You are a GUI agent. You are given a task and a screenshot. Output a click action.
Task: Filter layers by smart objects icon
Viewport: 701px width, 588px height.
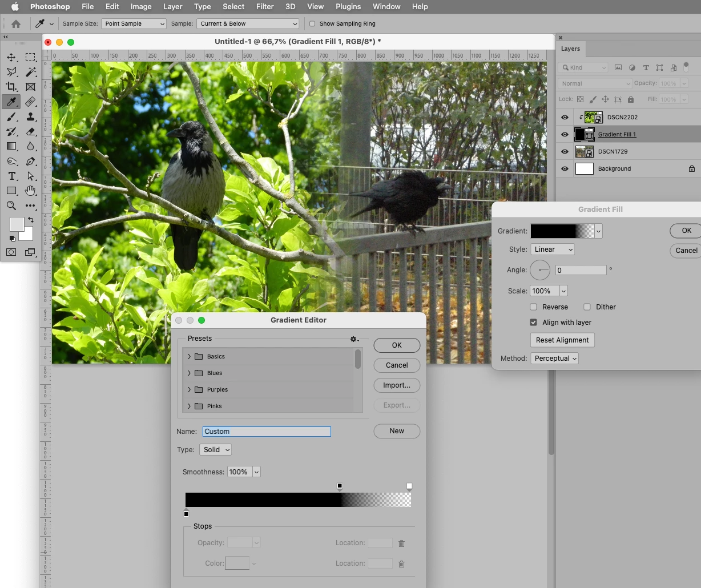[674, 67]
